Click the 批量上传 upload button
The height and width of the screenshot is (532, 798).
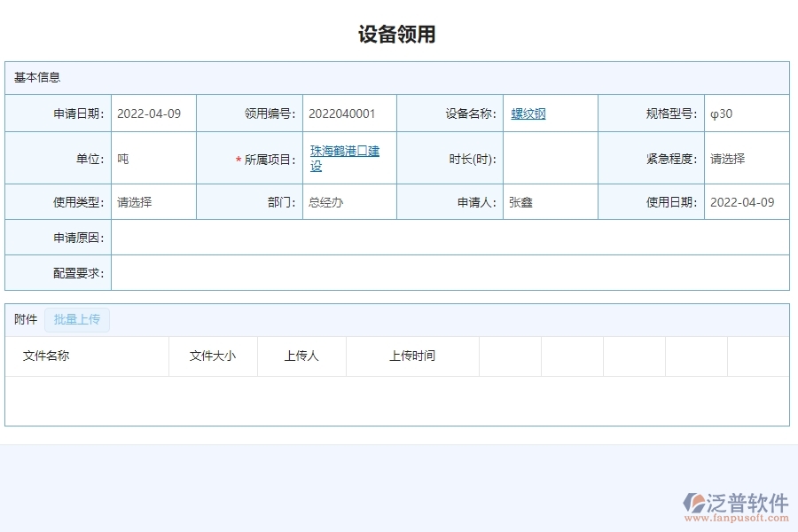coord(76,319)
